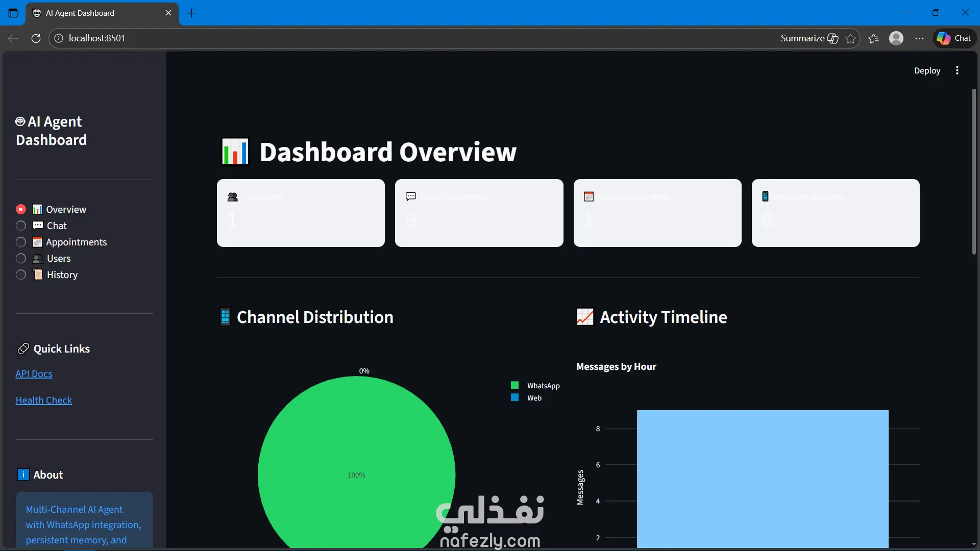
Task: Click the Users people icon in sidebar
Action: [x=38, y=258]
